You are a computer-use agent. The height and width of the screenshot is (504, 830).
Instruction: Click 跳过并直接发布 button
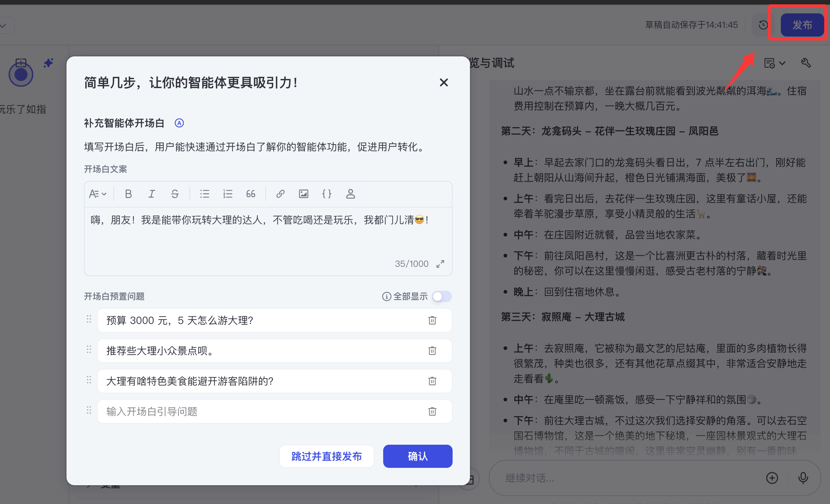pos(326,456)
